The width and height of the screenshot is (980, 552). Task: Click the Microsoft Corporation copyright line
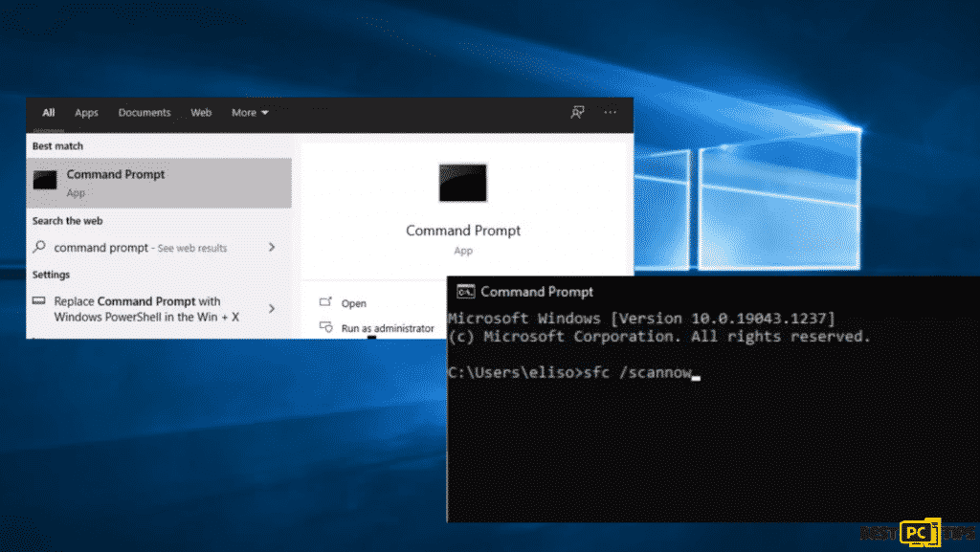(x=659, y=337)
